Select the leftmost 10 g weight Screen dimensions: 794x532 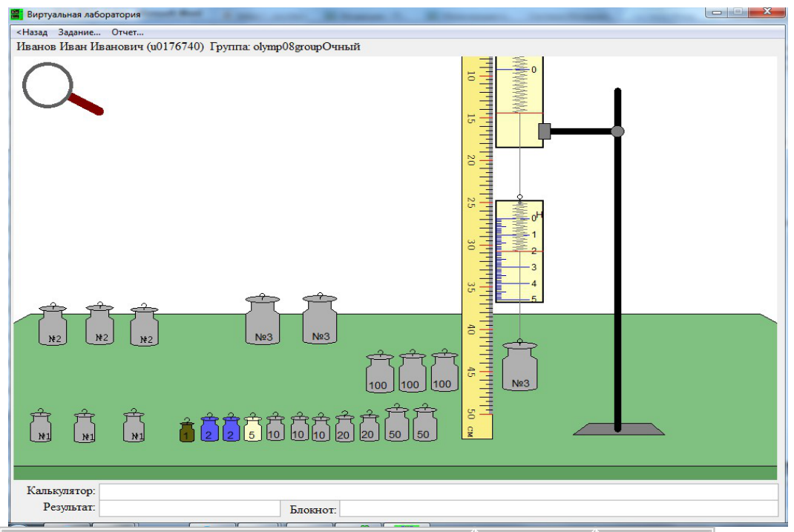coord(275,426)
